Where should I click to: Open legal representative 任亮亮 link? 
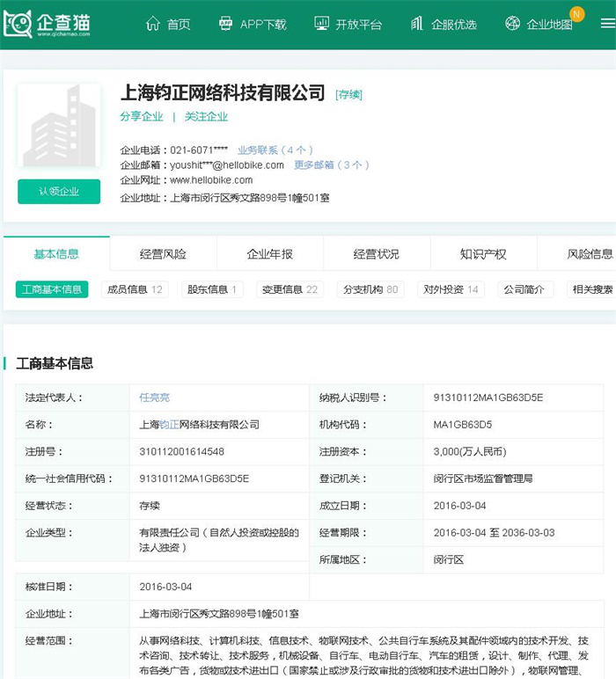coord(154,398)
